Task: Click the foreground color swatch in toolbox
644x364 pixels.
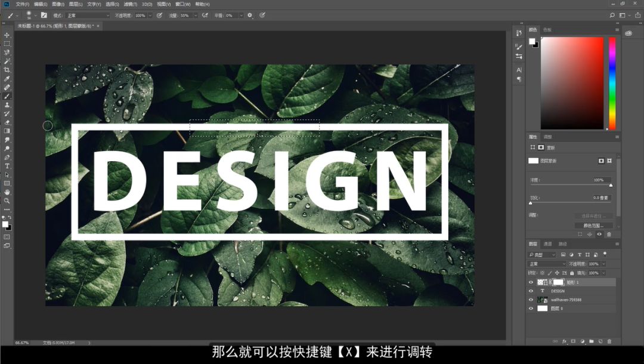Action: [x=5, y=224]
